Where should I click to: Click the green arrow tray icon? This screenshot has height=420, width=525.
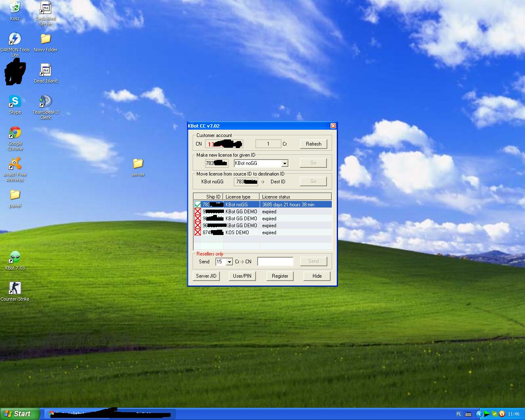(487, 414)
